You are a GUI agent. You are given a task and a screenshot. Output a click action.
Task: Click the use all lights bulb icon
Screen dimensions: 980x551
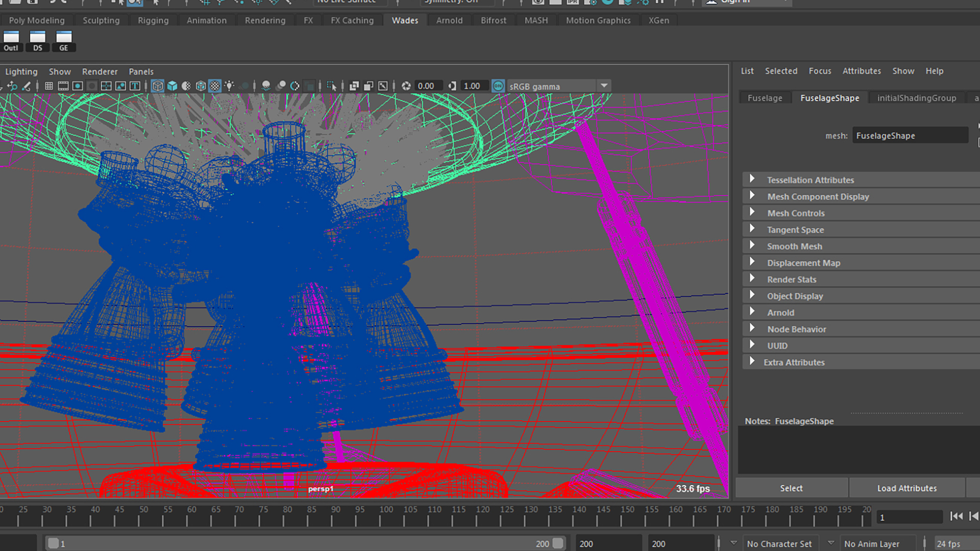(x=229, y=86)
